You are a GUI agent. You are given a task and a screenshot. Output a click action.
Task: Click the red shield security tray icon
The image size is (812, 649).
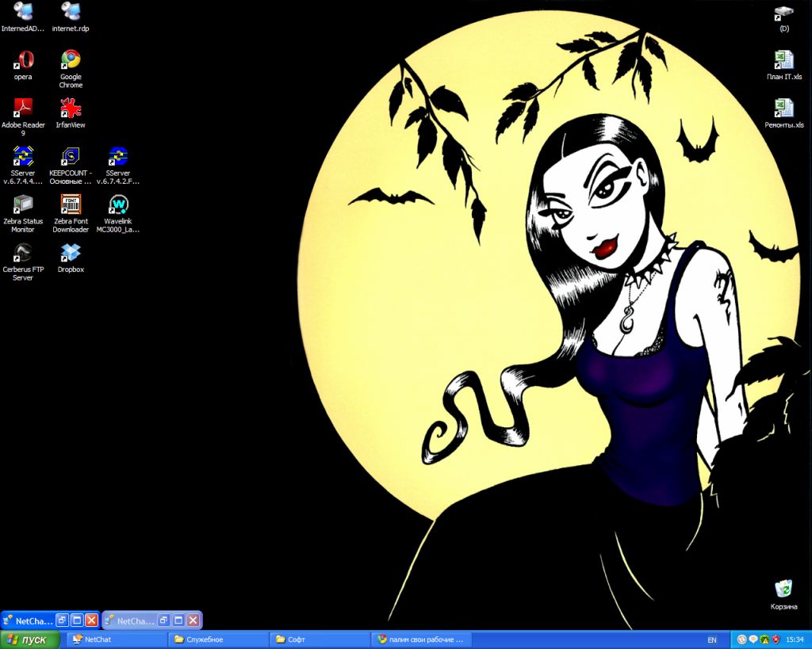pyautogui.click(x=776, y=639)
